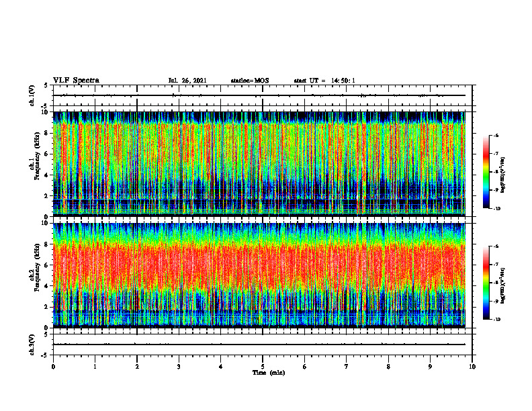Click the "-6" tick on ch.1 colorbar

tap(496, 135)
